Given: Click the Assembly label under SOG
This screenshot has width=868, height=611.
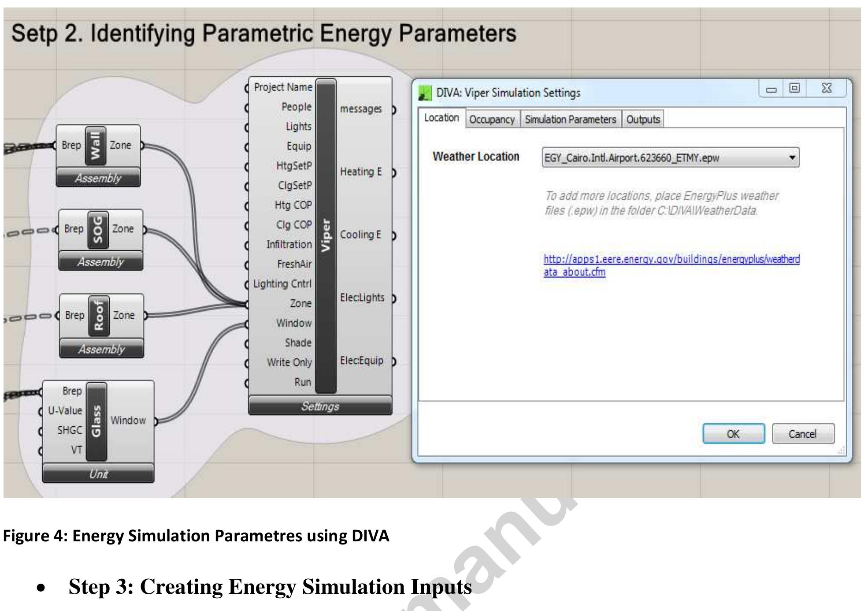Looking at the screenshot, I should 100,262.
